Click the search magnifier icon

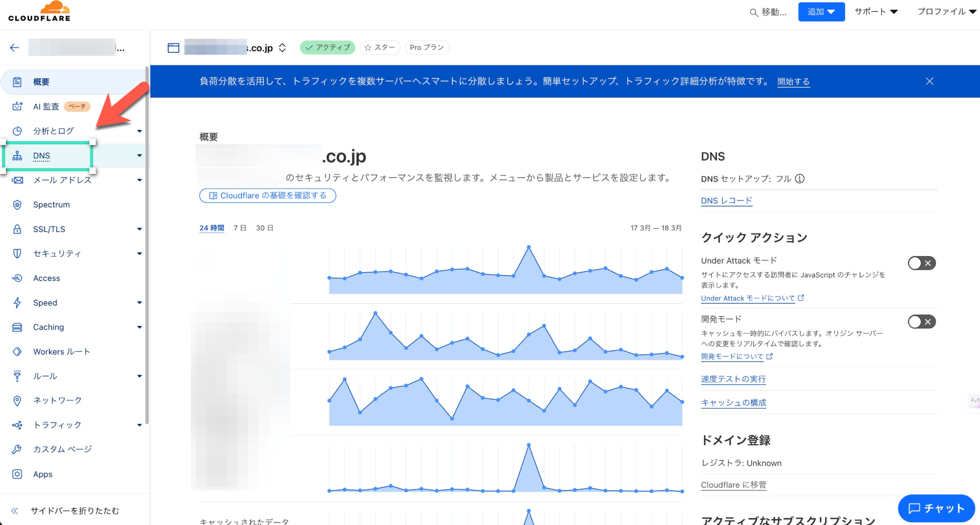[754, 12]
